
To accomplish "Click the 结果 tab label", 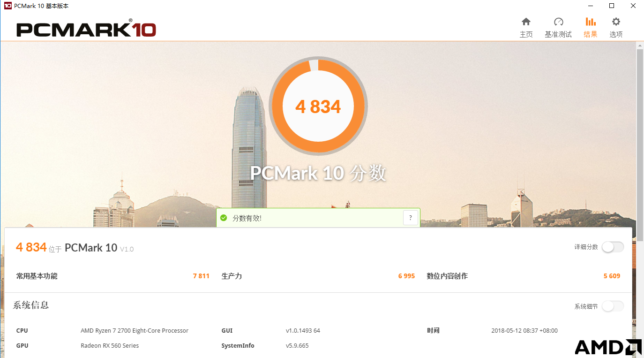I will (x=591, y=34).
